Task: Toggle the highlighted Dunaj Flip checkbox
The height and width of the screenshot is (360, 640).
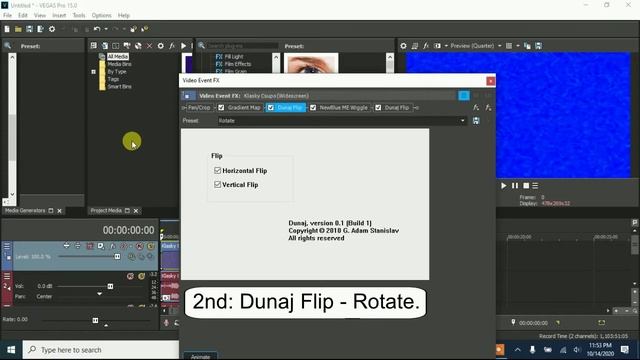Action: click(x=271, y=108)
